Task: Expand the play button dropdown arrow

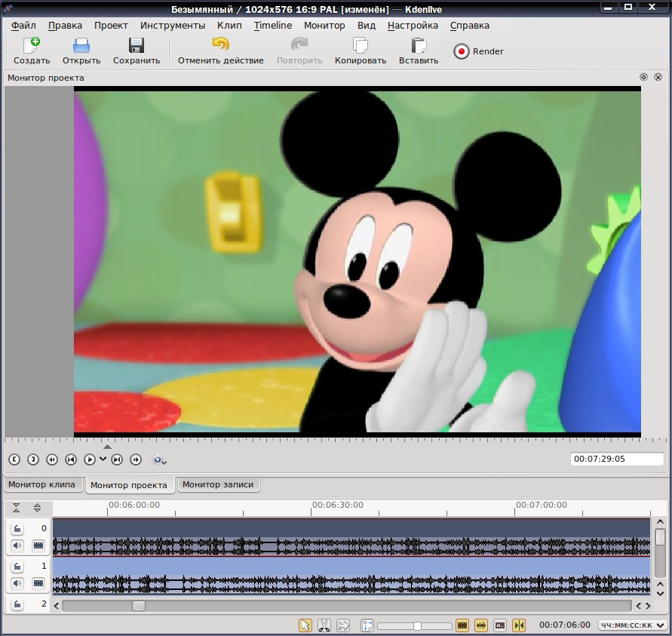Action: point(103,459)
